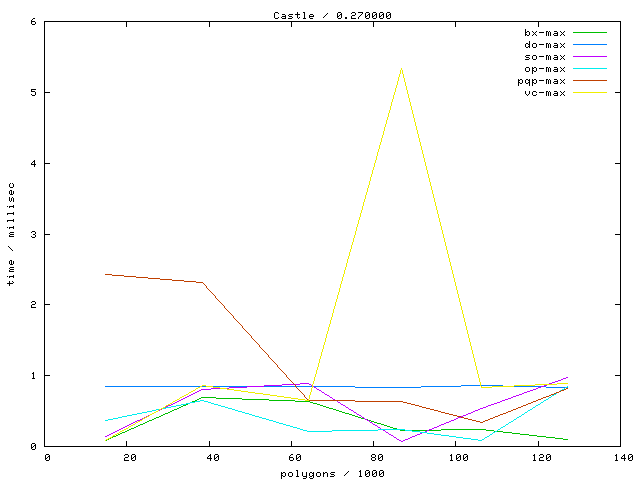
Task: Click the x-axis tick label 140
Action: 622,457
